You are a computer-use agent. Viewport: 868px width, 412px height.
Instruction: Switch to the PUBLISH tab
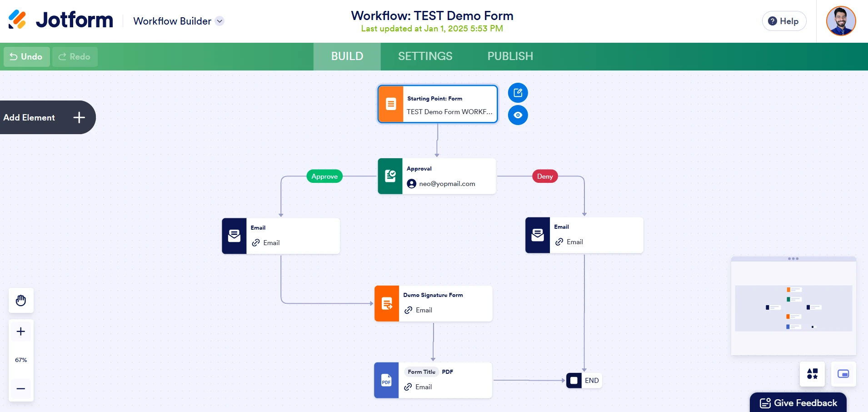[x=510, y=56]
